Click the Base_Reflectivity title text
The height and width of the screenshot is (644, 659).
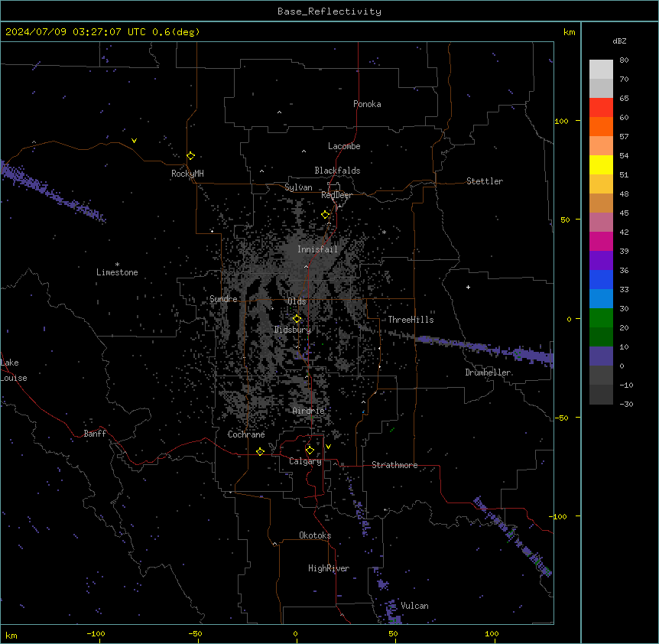329,11
